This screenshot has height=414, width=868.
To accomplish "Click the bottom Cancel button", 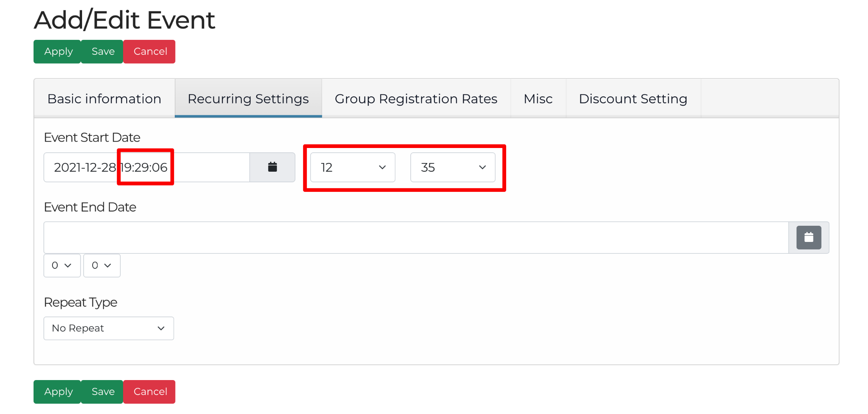I will click(x=150, y=392).
